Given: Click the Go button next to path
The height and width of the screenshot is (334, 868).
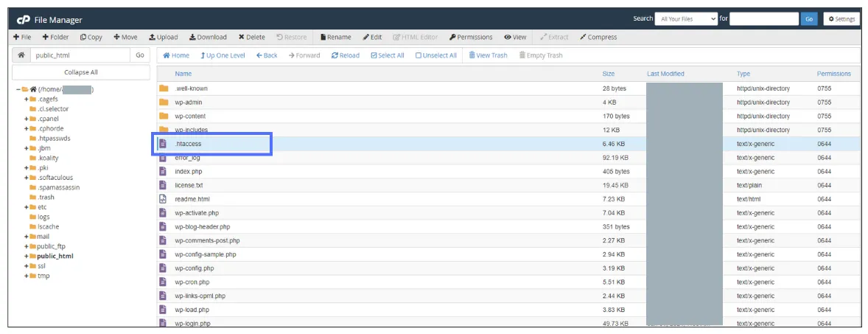Looking at the screenshot, I should [140, 55].
